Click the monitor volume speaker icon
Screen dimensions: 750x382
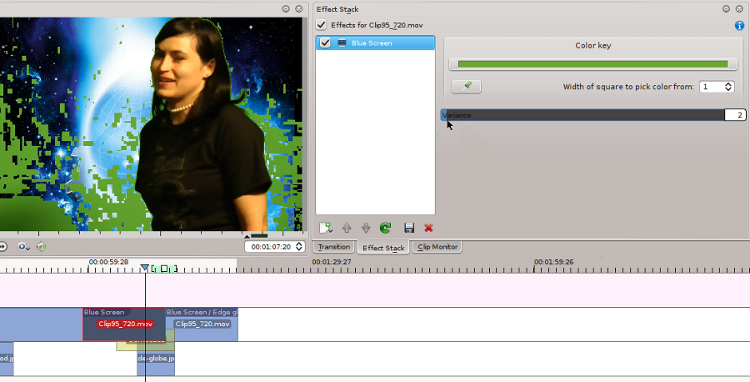42,247
